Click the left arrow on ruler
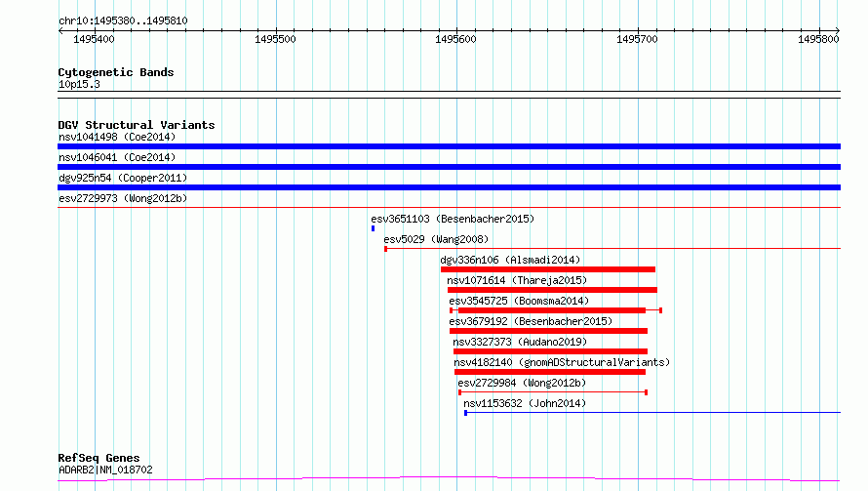 [x=60, y=31]
